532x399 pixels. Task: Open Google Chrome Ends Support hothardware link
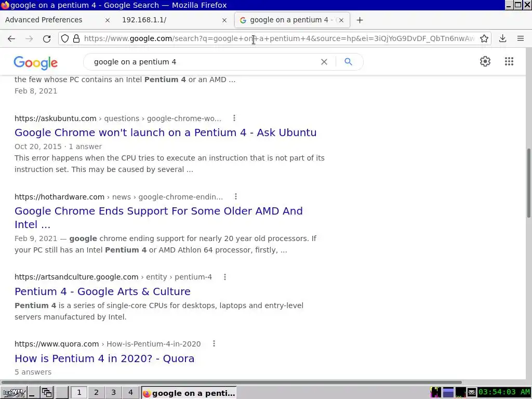158,218
